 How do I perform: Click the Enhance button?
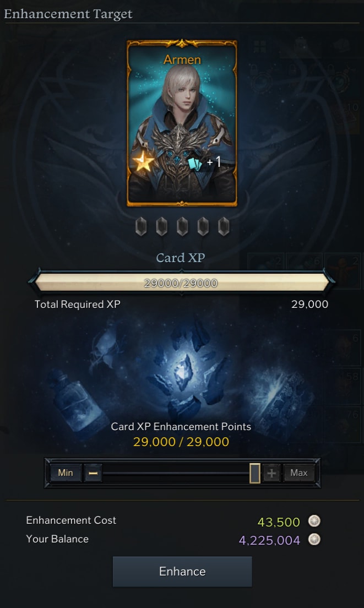[x=182, y=571]
